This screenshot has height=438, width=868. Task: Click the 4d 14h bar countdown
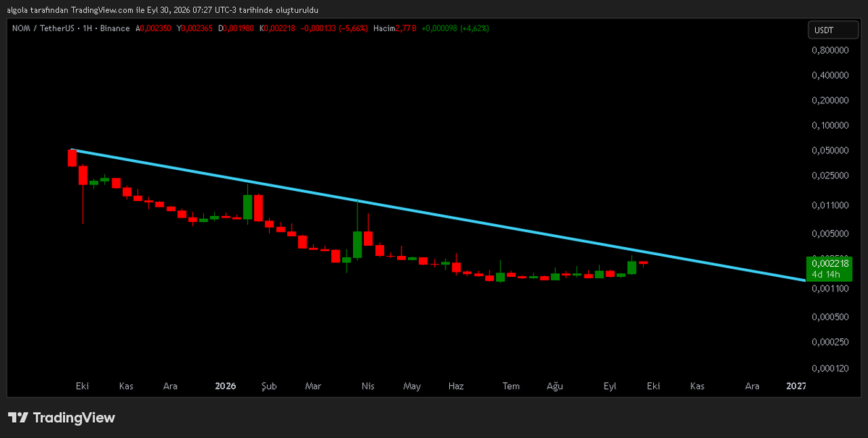[x=825, y=275]
